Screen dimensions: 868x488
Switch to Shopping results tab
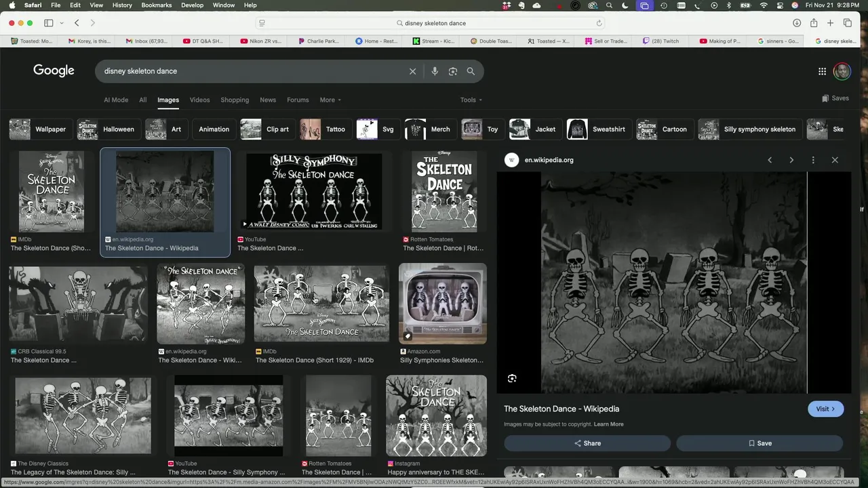click(x=235, y=100)
